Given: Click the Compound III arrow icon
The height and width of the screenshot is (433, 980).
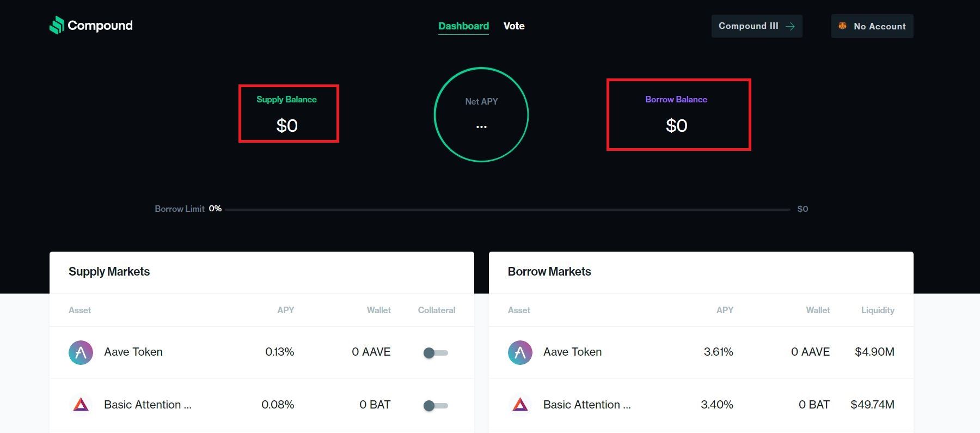Looking at the screenshot, I should [790, 26].
